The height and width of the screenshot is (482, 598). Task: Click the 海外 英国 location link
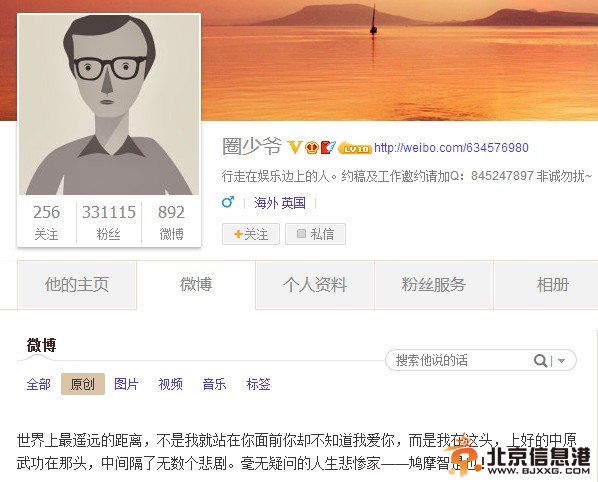pos(280,203)
